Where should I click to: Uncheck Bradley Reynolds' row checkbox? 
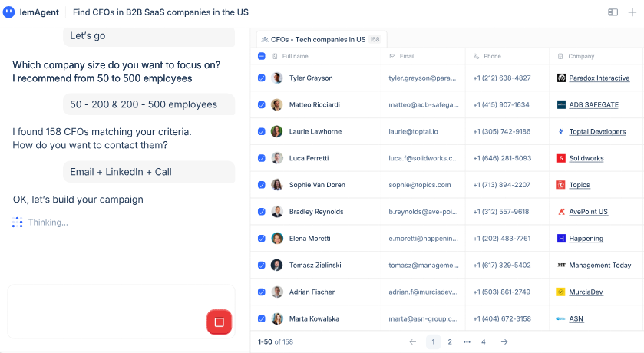262,212
